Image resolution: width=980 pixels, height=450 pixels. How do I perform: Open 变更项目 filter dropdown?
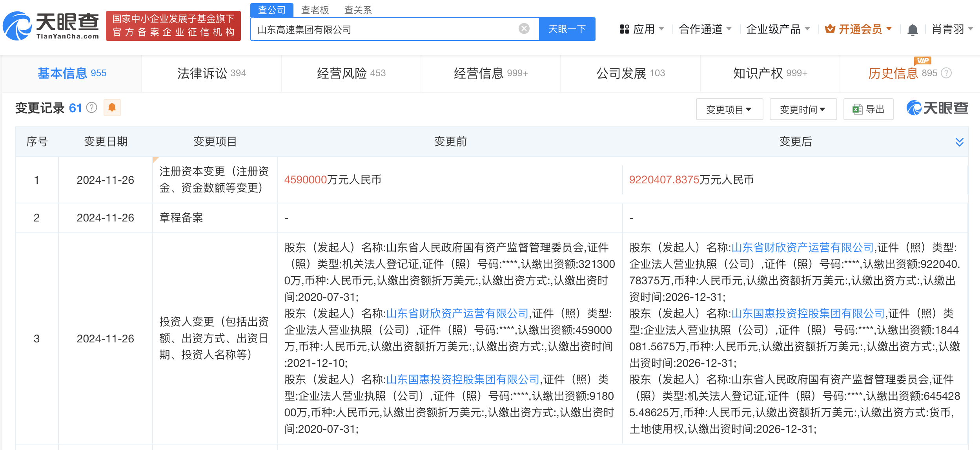[729, 110]
